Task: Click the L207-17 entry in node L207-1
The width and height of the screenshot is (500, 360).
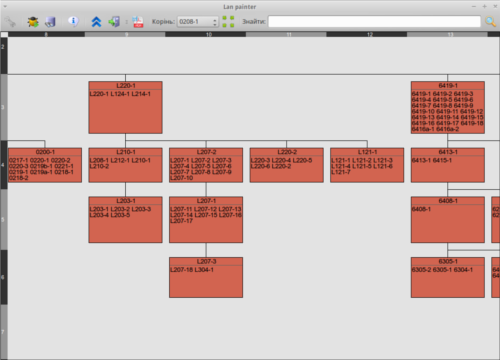Action: 181,221
